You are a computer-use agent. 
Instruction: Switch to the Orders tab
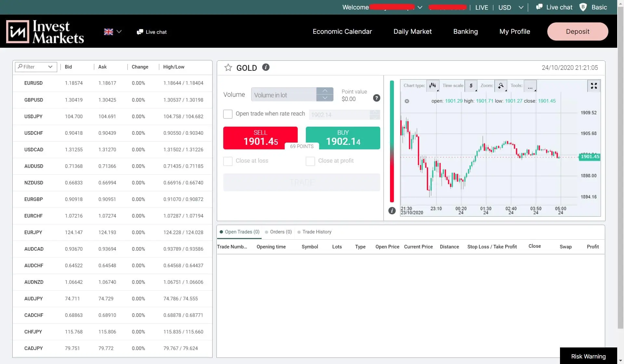(278, 232)
